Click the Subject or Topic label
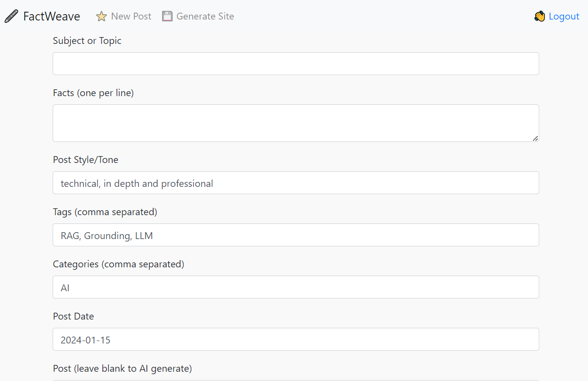 pos(87,41)
